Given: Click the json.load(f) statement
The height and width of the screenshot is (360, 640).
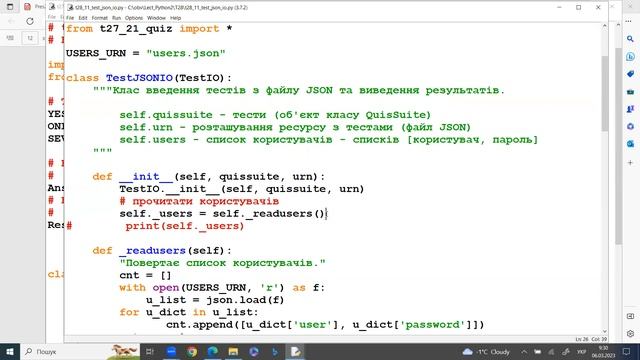Looking at the screenshot, I should tap(245, 300).
